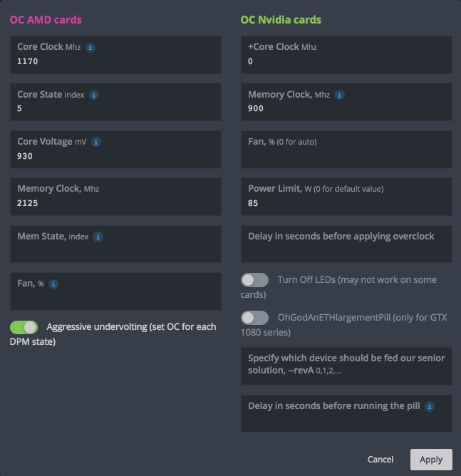Click info icon beside Core State index
This screenshot has width=461, height=476.
coord(94,95)
